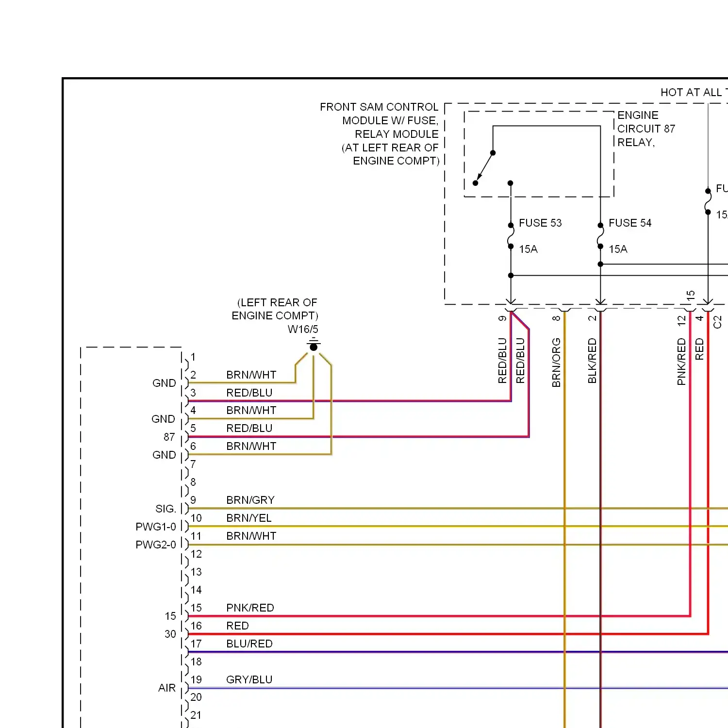The height and width of the screenshot is (728, 728).
Task: Click the 87 terminal label beside pin 5
Action: [x=169, y=437]
